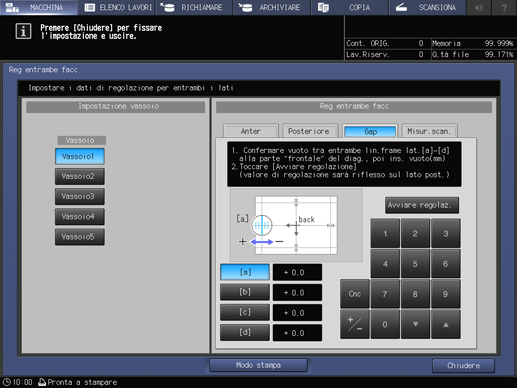This screenshot has width=517, height=388.
Task: Tap the down arrow key on keypad
Action: pos(415,324)
